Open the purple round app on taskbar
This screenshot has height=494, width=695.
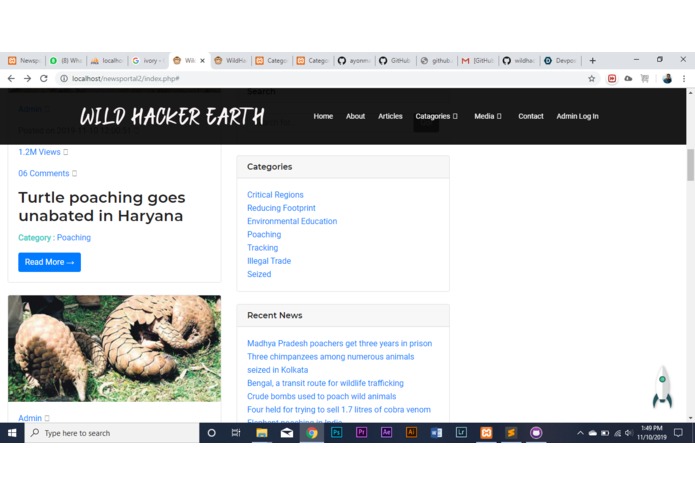[x=536, y=432]
